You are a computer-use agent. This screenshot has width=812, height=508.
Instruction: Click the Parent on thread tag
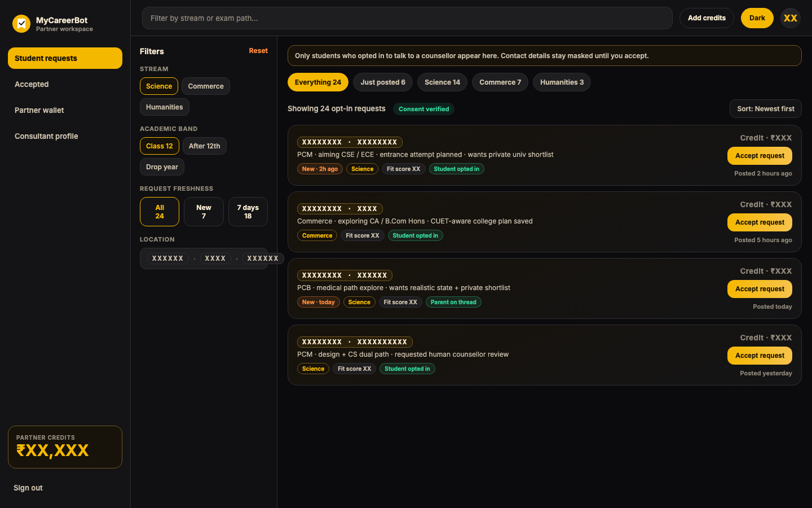pos(453,302)
